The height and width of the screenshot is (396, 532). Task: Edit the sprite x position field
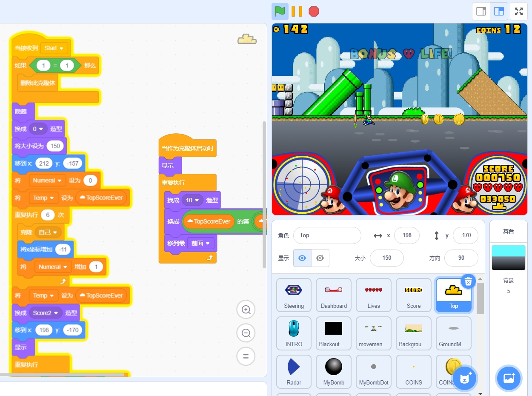coord(407,235)
